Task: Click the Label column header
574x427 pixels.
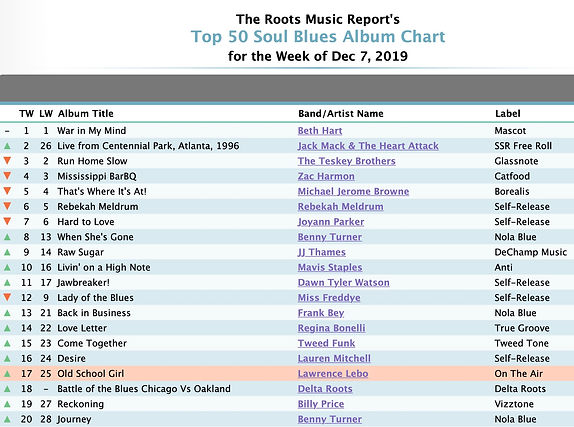Action: pyautogui.click(x=508, y=114)
